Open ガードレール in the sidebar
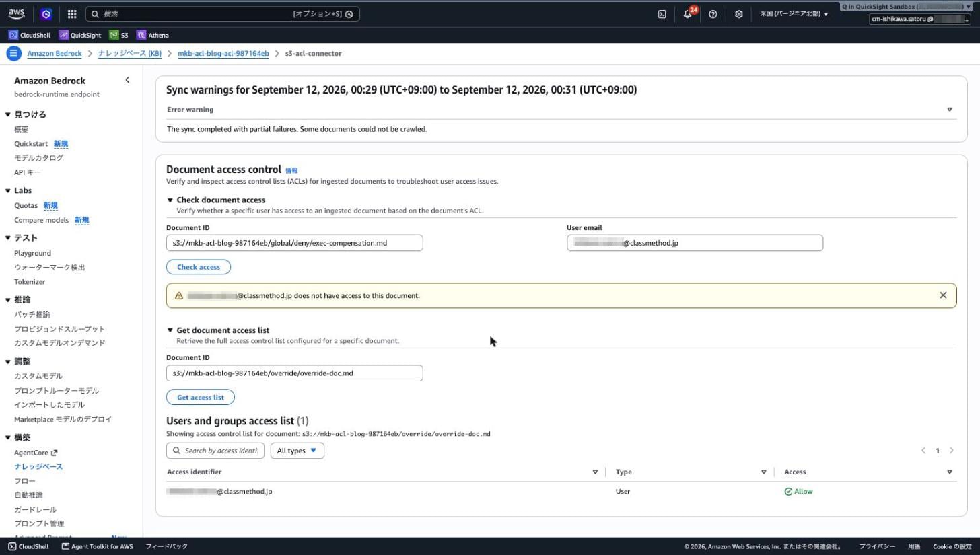This screenshot has height=555, width=980. (36, 509)
